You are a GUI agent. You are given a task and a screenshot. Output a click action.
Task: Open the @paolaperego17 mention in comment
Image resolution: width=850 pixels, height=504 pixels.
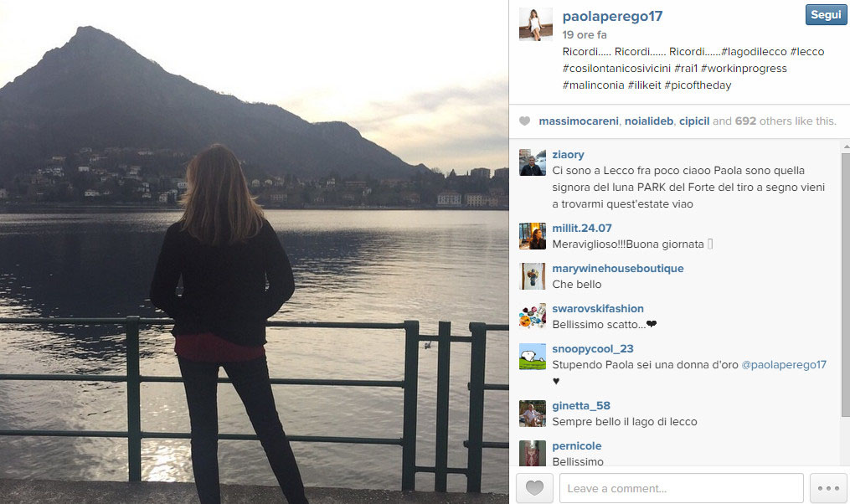[x=784, y=365]
